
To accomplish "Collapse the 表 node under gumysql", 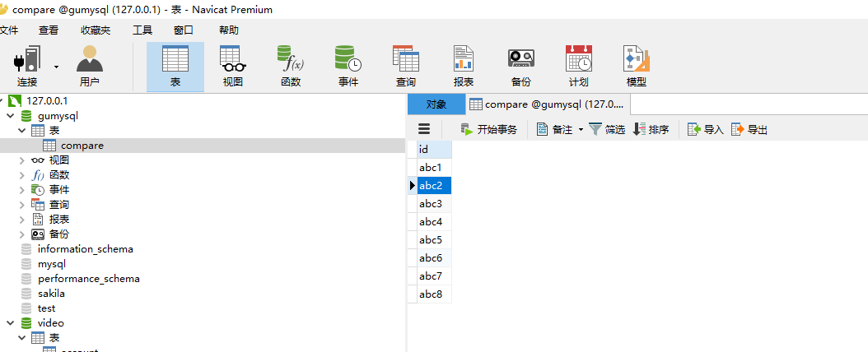I will (21, 131).
